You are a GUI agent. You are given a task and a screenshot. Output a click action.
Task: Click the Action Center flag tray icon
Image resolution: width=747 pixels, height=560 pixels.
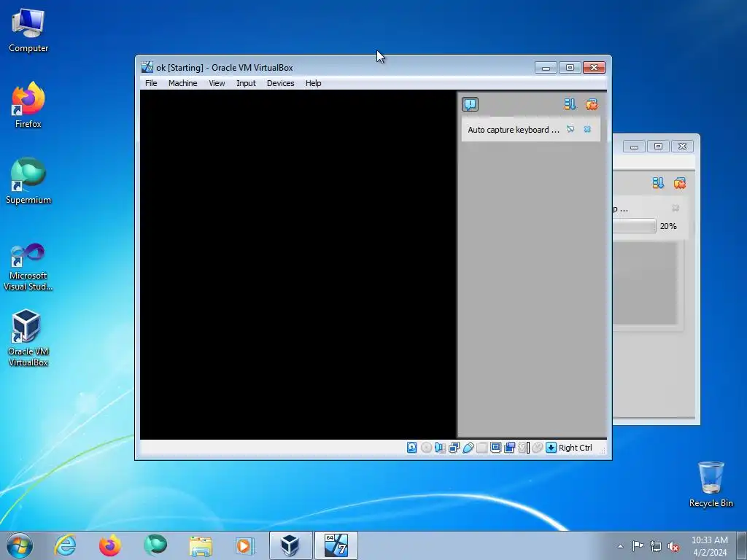point(638,546)
